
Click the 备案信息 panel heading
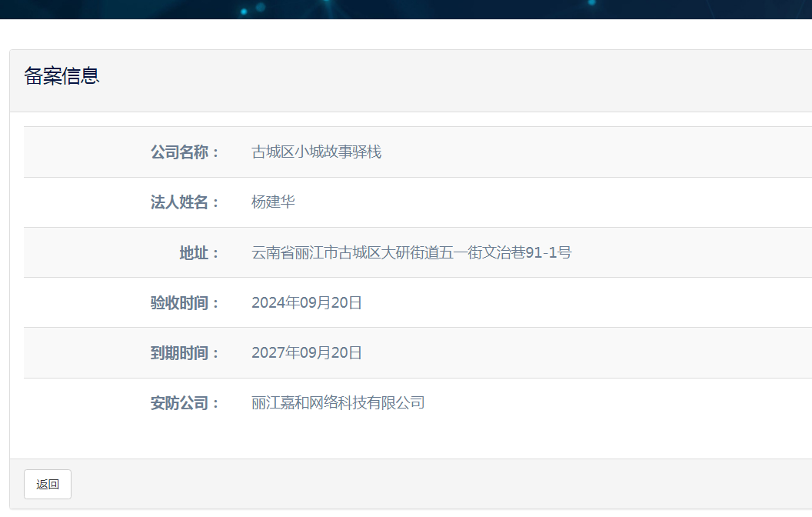coord(62,76)
